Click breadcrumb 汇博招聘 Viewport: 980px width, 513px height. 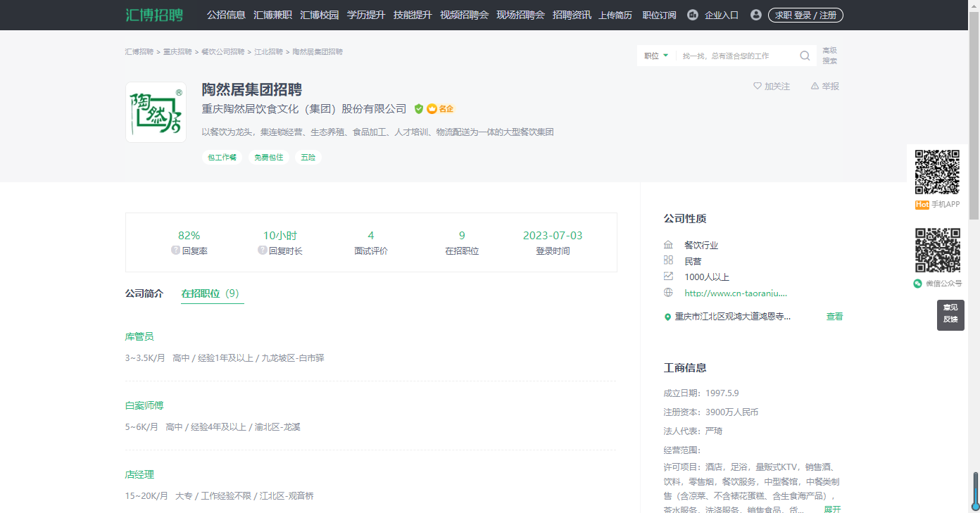click(x=139, y=52)
